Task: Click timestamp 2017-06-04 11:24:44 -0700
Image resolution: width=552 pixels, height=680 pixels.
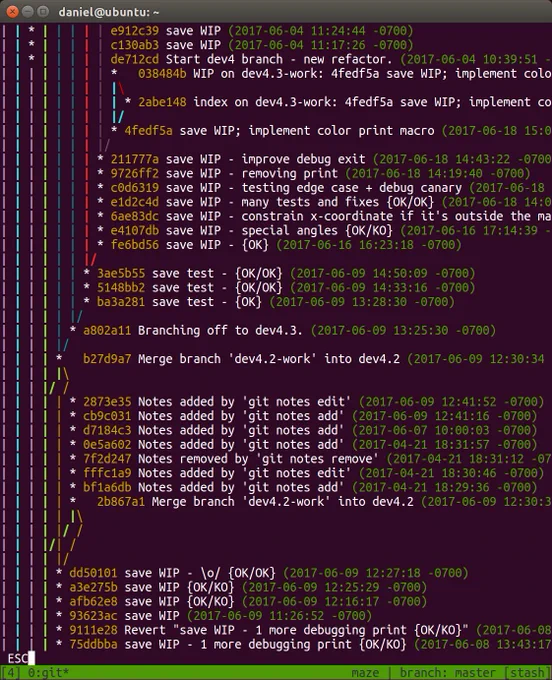Action: pos(320,31)
